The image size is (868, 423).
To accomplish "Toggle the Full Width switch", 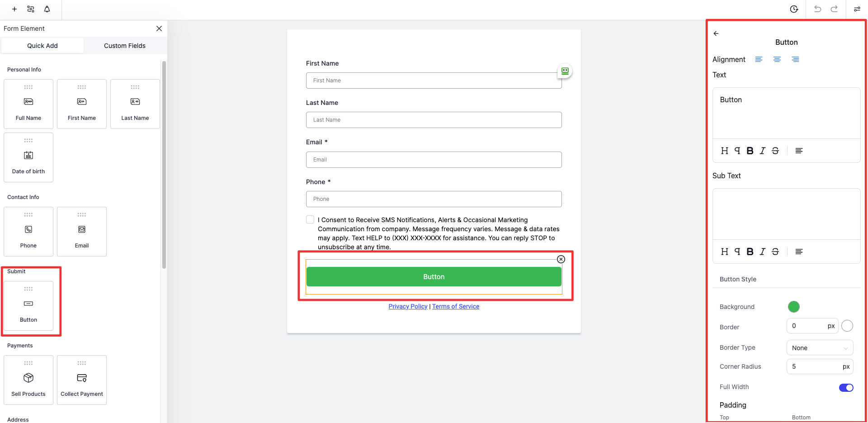I will (846, 388).
